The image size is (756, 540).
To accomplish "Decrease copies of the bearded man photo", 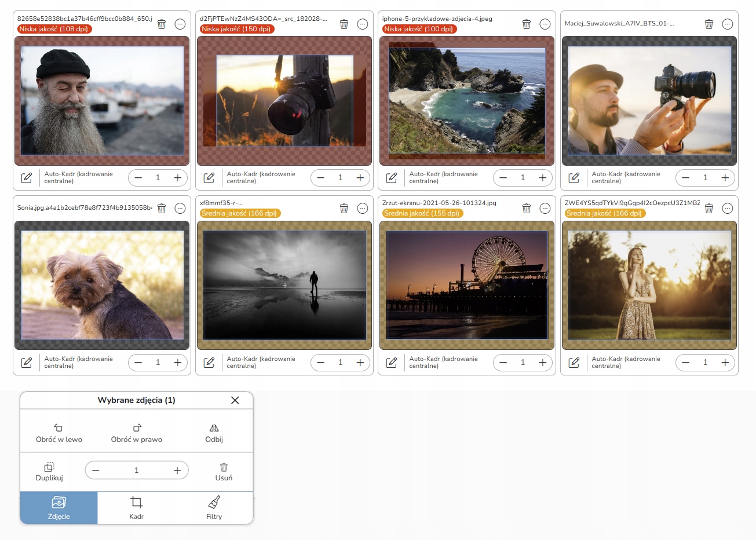I will tap(138, 178).
